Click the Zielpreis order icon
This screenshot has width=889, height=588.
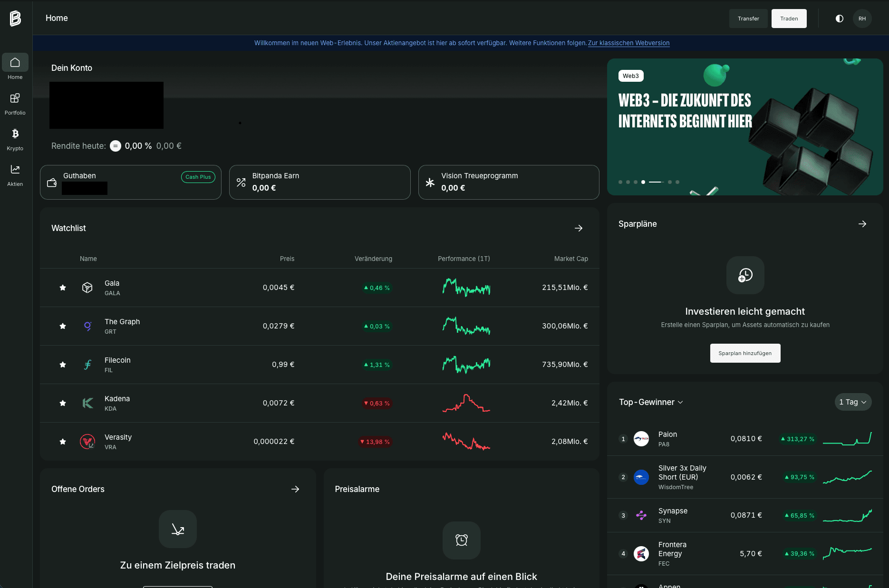178,529
